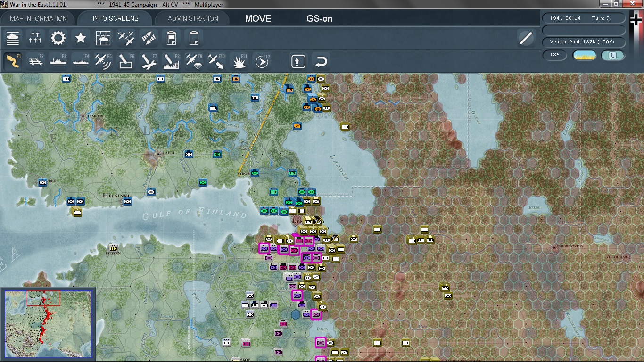Viewport: 644px width, 362px height.
Task: Click the up-arrow select unit button
Action: 298,62
